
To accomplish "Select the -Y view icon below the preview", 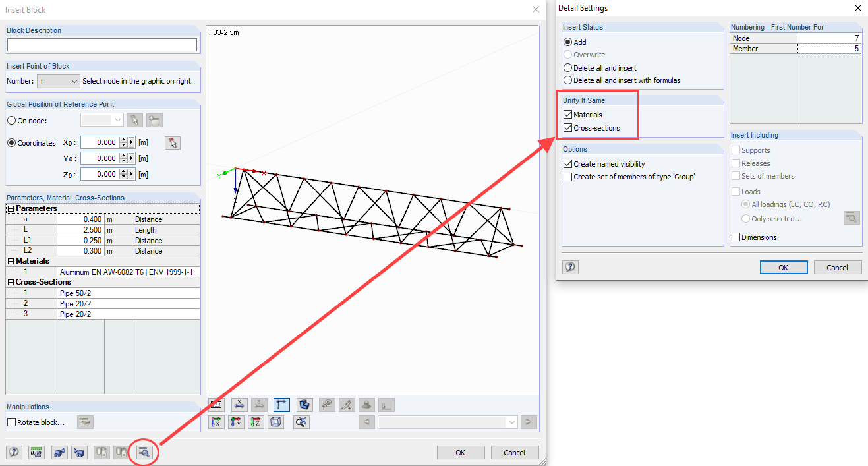I will click(235, 422).
